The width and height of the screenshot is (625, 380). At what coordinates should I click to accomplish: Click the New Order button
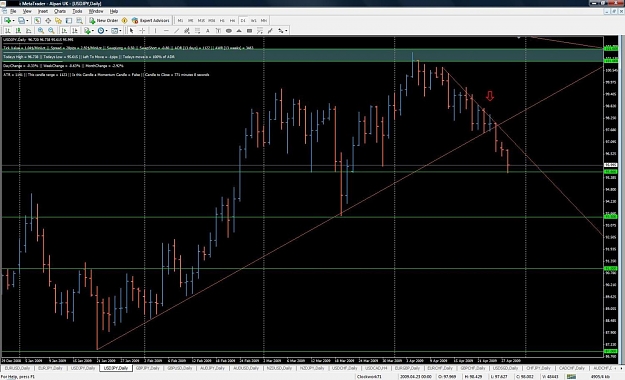pos(103,20)
